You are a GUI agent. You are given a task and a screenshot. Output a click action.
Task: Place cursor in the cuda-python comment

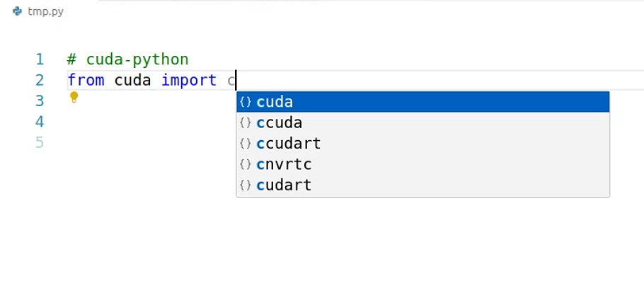[127, 59]
